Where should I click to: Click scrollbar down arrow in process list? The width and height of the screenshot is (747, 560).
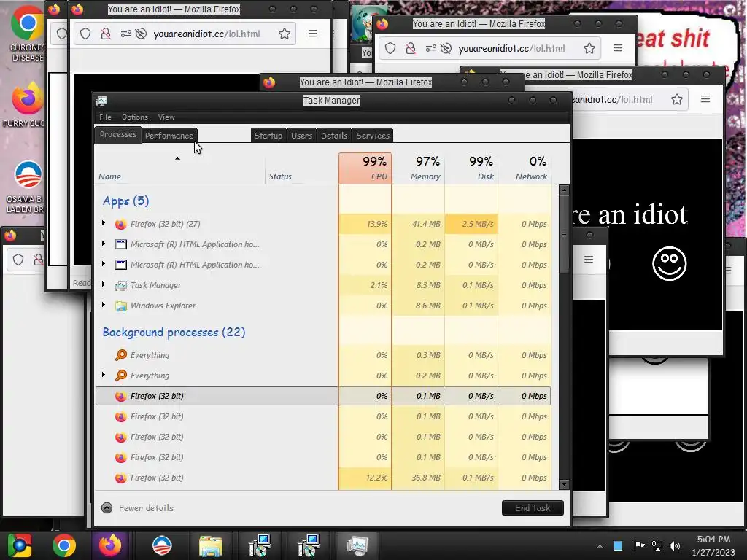pos(564,484)
